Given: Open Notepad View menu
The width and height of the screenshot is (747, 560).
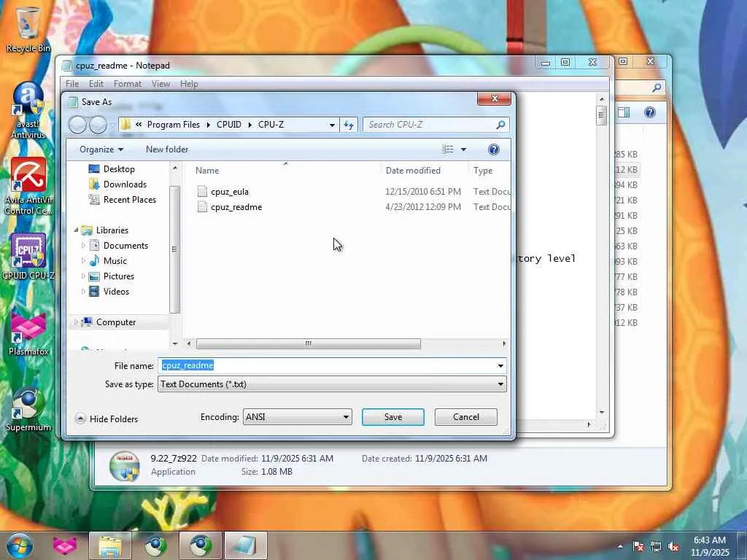Looking at the screenshot, I should [x=160, y=84].
